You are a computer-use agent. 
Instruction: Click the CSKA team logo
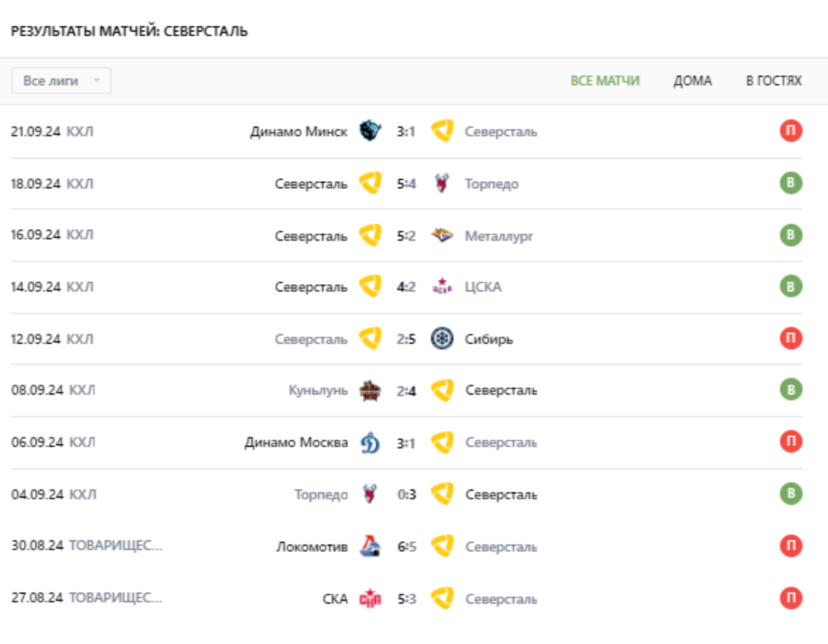coord(442,287)
